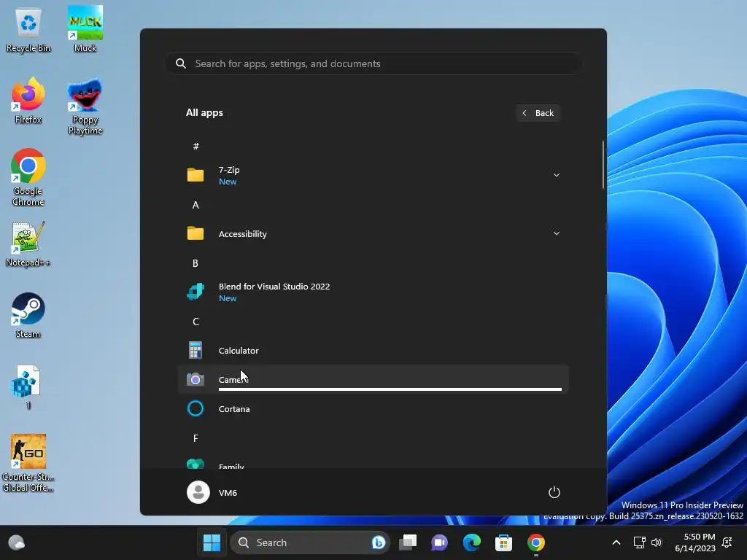The height and width of the screenshot is (560, 747).
Task: Open the Accessibility folder icon in All apps
Action: [x=196, y=233]
